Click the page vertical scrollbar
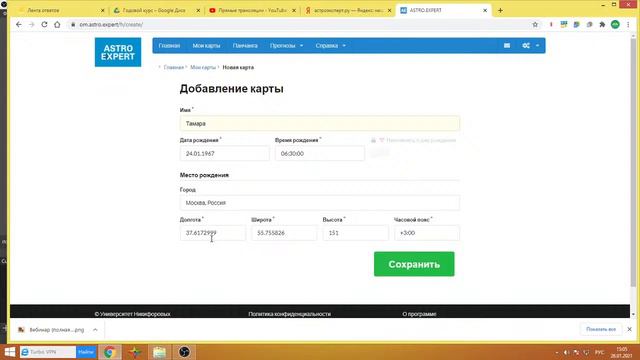This screenshot has height=360, width=640. point(633,163)
